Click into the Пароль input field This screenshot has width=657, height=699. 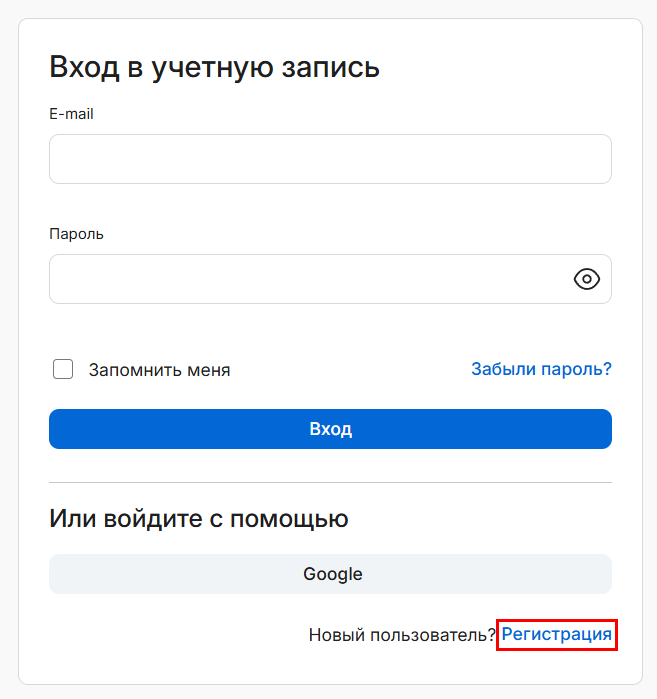(305, 279)
